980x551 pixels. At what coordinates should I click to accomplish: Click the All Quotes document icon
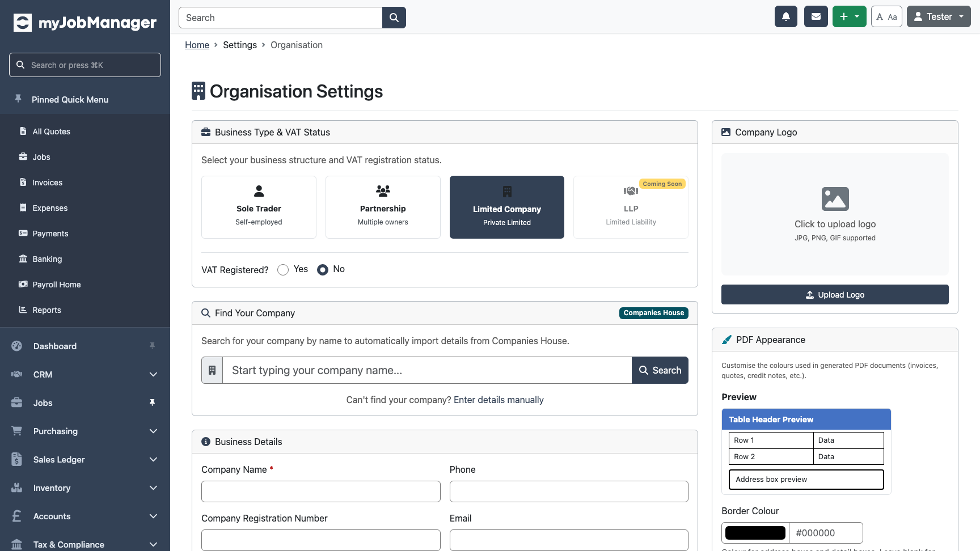(23, 131)
